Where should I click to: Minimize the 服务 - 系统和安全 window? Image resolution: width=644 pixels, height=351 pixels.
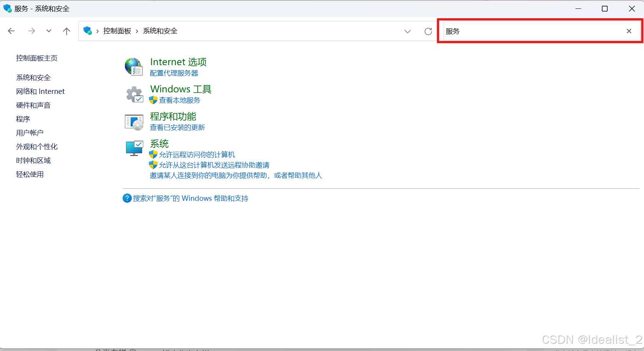point(578,8)
